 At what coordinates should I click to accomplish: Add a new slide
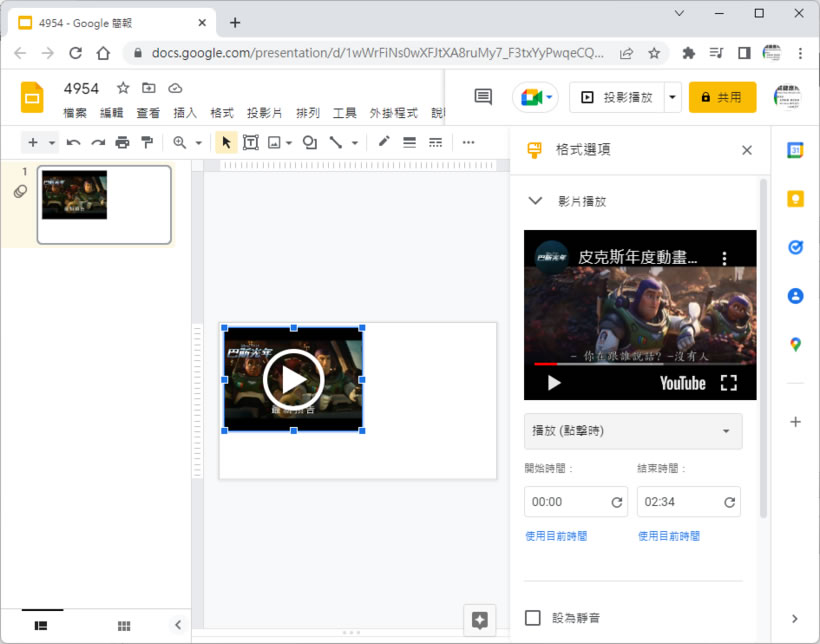tap(33, 142)
